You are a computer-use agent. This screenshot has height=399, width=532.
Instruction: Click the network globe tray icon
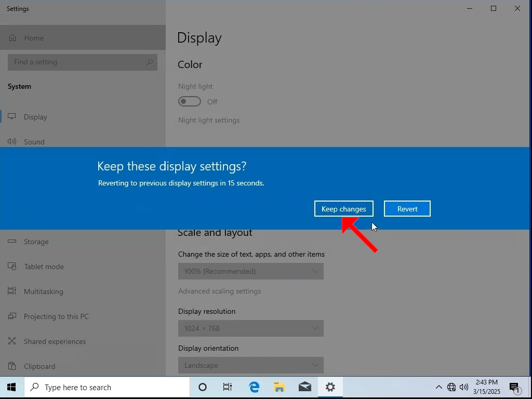(x=451, y=387)
